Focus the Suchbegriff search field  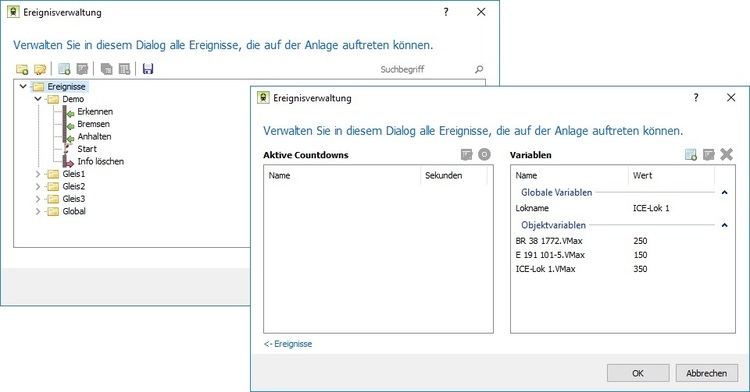click(x=426, y=69)
